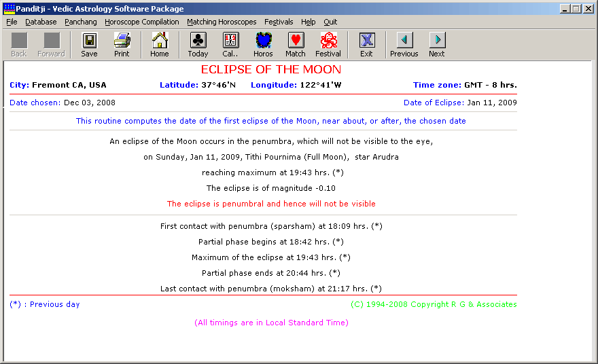Click the longitude value 122°41'W
Viewport: 598px width, 364px height.
point(321,85)
